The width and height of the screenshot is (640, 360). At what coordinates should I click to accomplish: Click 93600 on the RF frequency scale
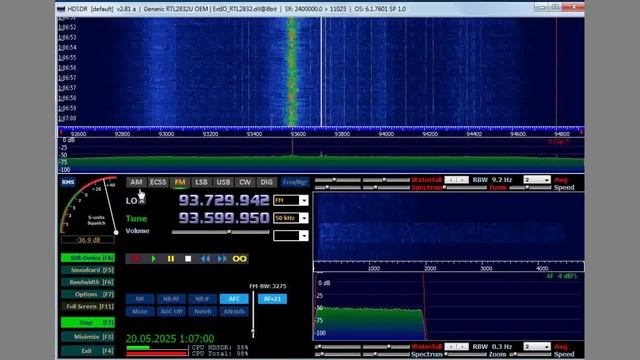pyautogui.click(x=298, y=134)
